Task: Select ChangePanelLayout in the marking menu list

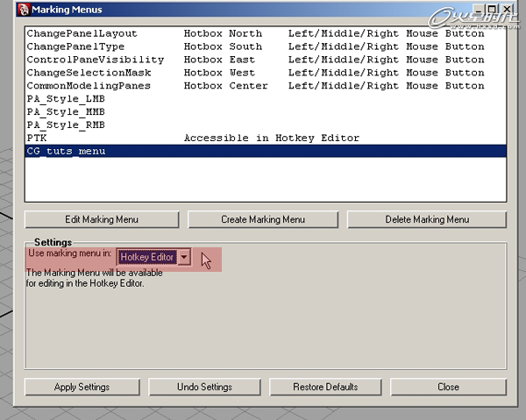Action: click(x=82, y=33)
